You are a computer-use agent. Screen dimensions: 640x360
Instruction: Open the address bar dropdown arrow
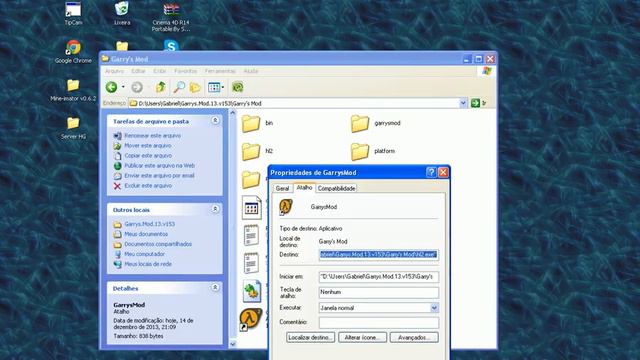(x=463, y=103)
